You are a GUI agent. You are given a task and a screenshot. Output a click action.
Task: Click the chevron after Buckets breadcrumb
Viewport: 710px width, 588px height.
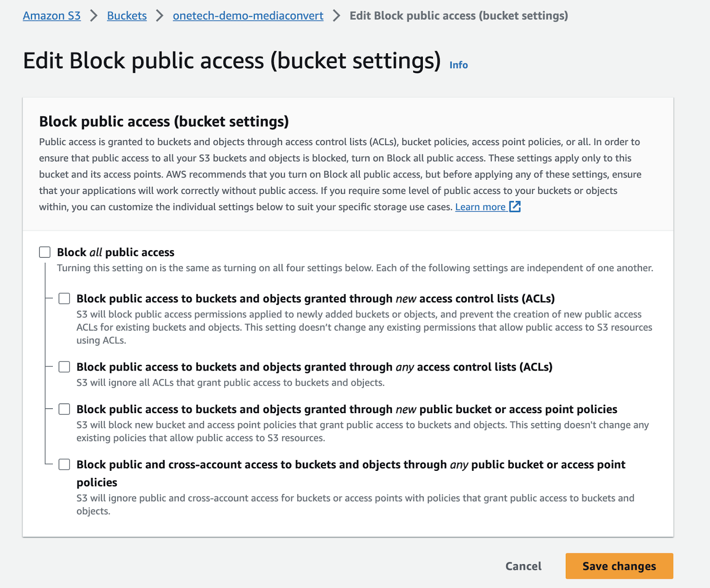[x=159, y=16]
